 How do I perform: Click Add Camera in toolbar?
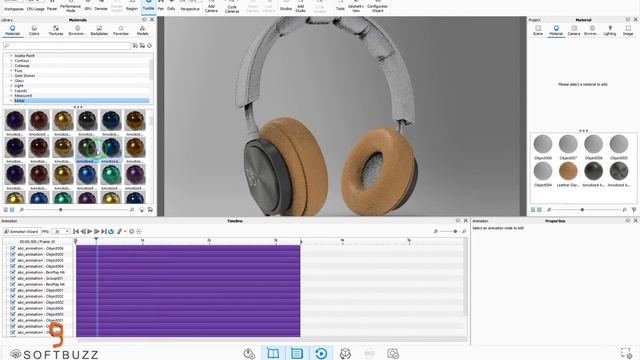coord(211,7)
